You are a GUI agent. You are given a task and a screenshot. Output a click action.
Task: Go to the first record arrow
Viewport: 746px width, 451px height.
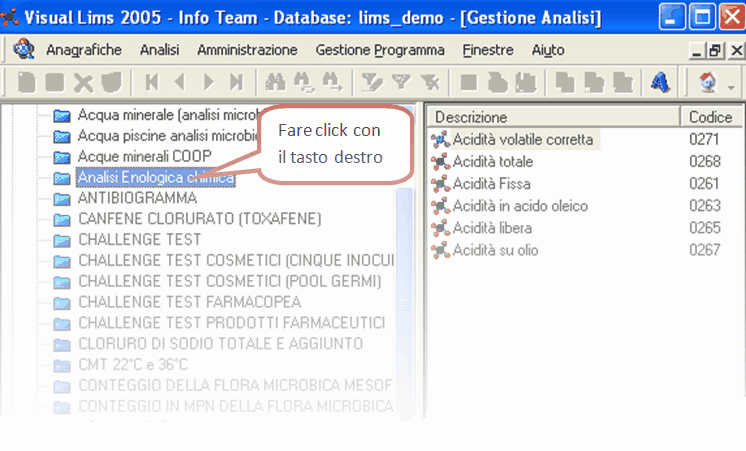152,82
